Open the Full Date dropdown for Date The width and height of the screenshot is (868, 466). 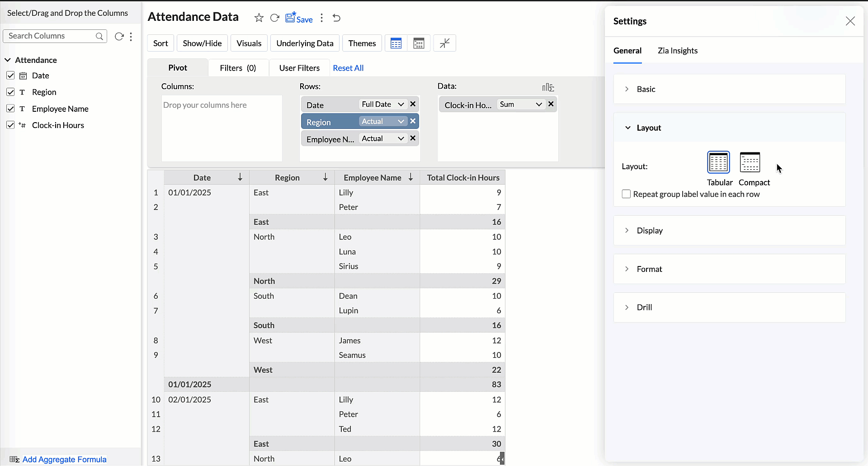[x=382, y=105]
